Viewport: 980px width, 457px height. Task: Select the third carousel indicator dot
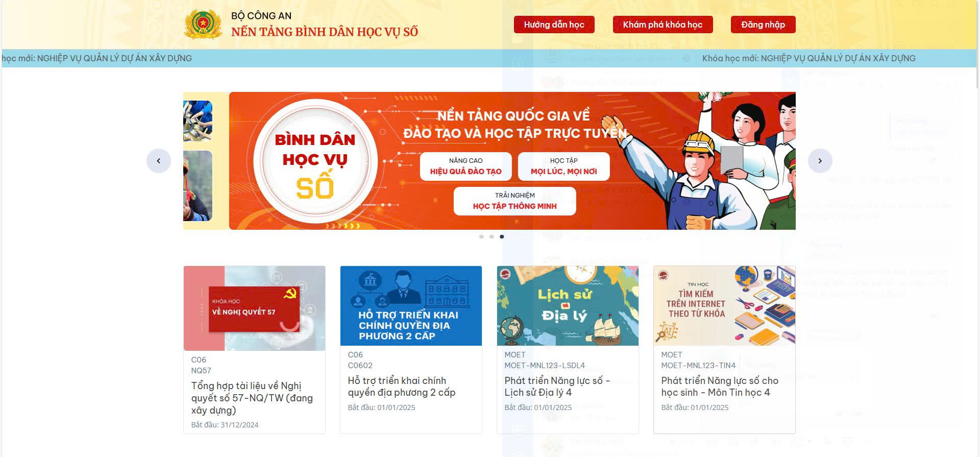[502, 237]
